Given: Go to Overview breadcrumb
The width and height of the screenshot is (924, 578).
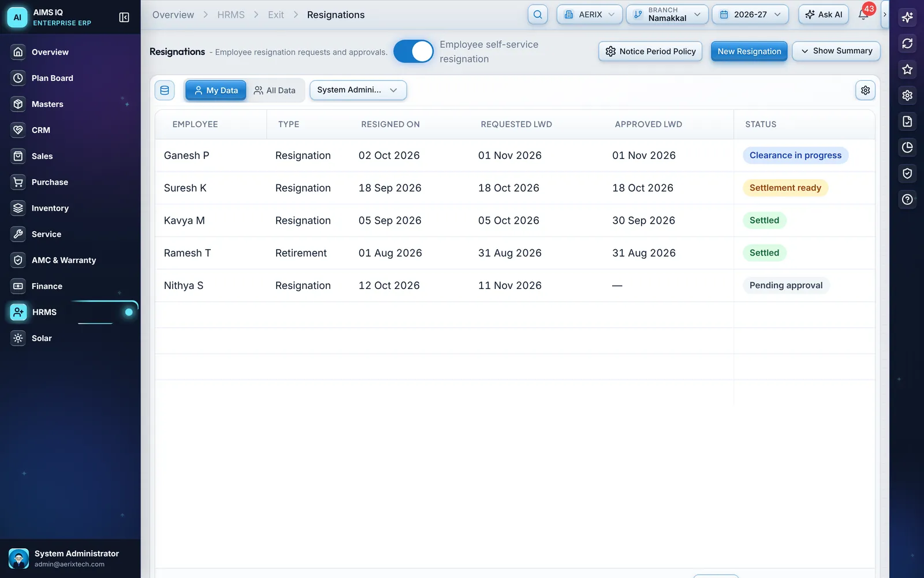Looking at the screenshot, I should point(173,14).
